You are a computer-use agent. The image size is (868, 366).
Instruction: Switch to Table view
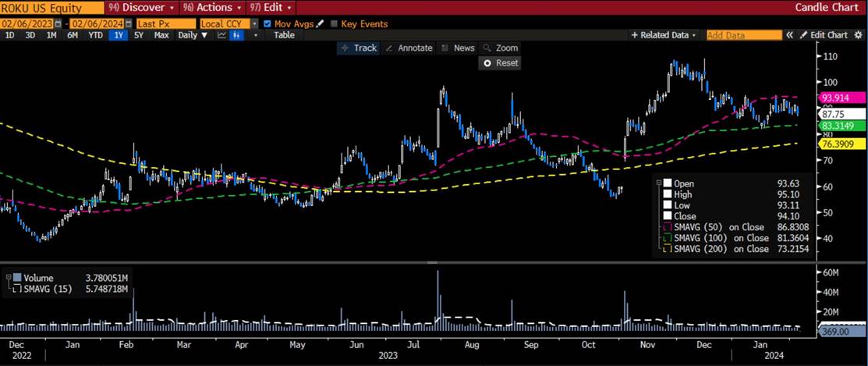284,35
